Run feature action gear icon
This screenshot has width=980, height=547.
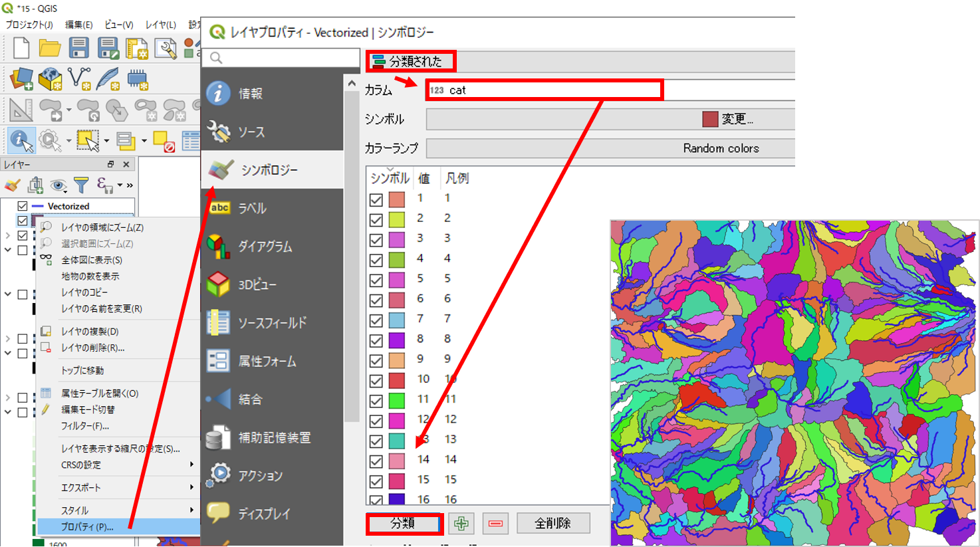pos(49,140)
